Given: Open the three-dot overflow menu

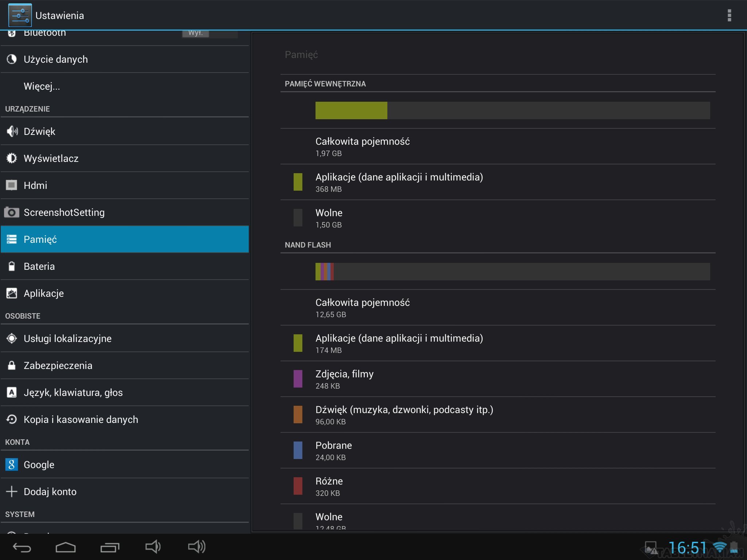Looking at the screenshot, I should coord(729,15).
